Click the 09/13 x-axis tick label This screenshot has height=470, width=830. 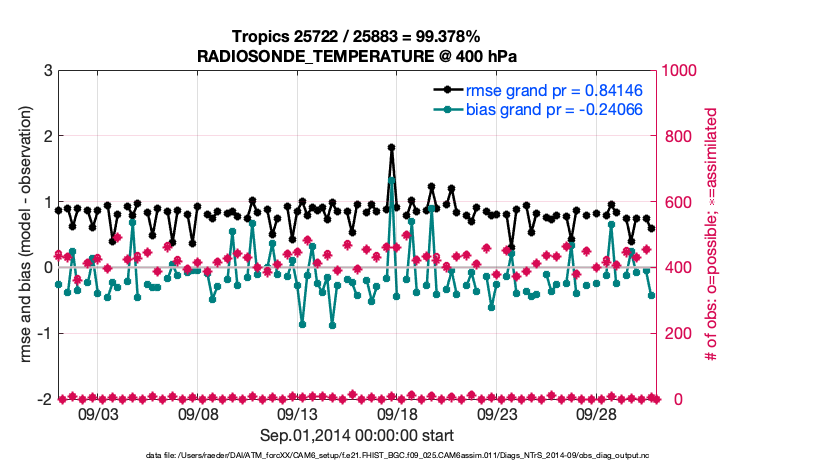(x=297, y=414)
